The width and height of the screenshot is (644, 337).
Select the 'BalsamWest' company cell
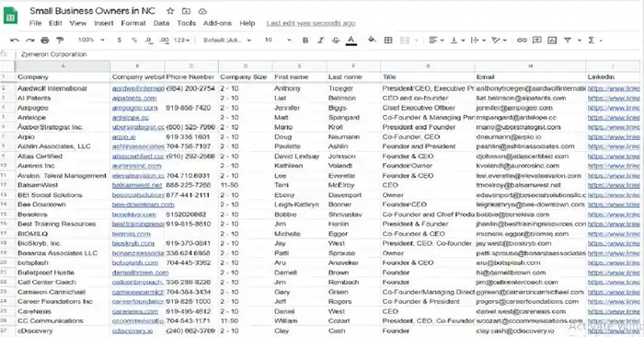click(63, 185)
